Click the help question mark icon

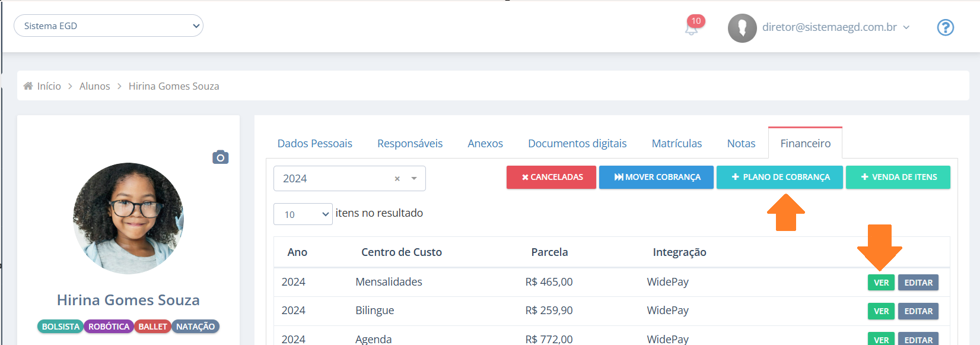coord(945,27)
